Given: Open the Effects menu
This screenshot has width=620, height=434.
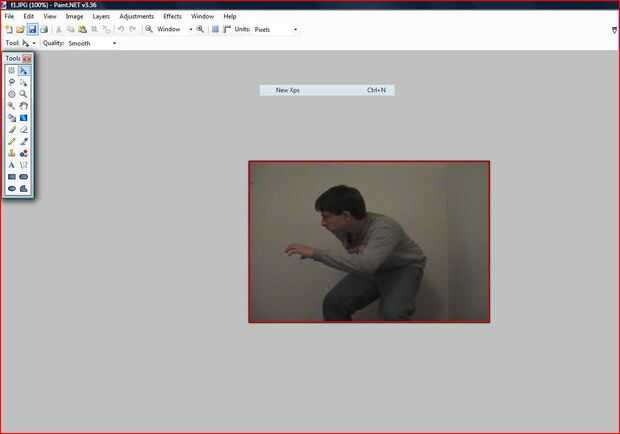Looking at the screenshot, I should click(x=172, y=16).
